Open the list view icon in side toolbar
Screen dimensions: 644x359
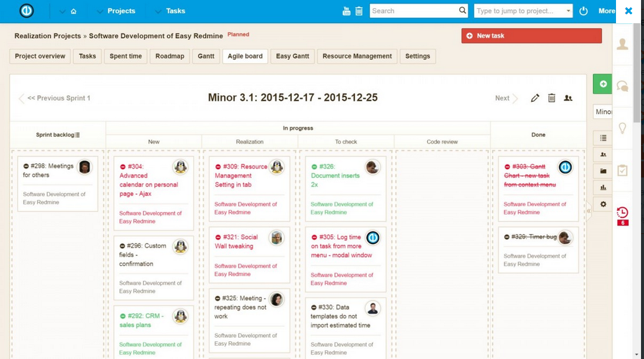[603, 138]
